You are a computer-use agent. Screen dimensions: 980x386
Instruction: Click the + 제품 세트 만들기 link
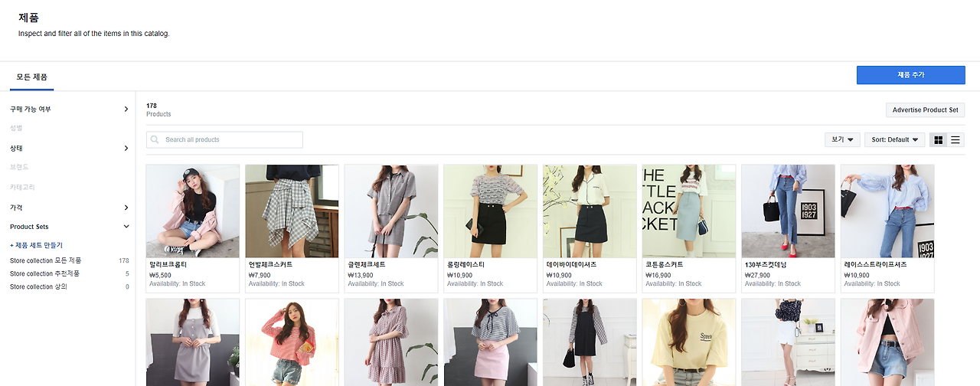[x=36, y=245]
